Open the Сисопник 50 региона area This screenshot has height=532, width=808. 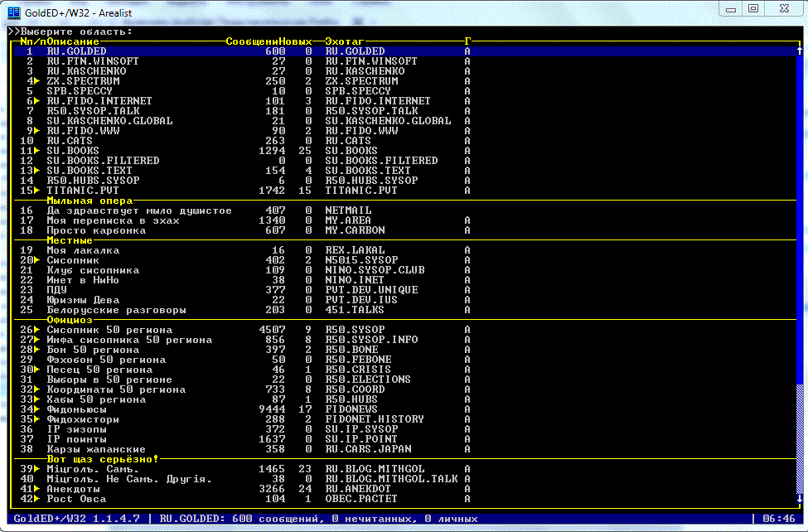(109, 330)
